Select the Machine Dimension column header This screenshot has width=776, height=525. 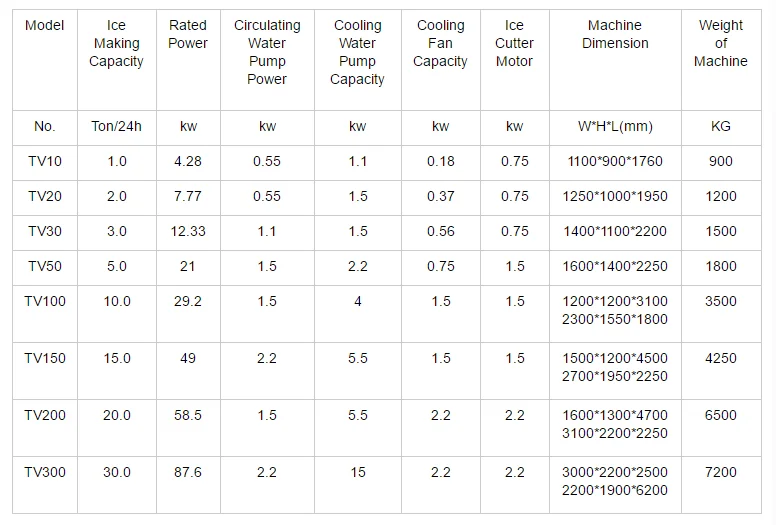(615, 34)
